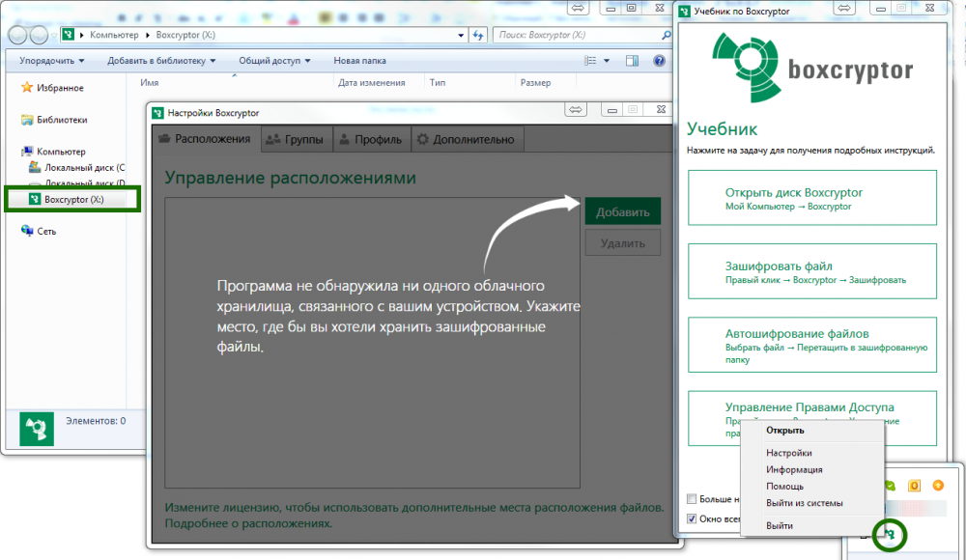Click the tutorial window title bar icon
Viewport: 966px width, 560px height.
(685, 11)
